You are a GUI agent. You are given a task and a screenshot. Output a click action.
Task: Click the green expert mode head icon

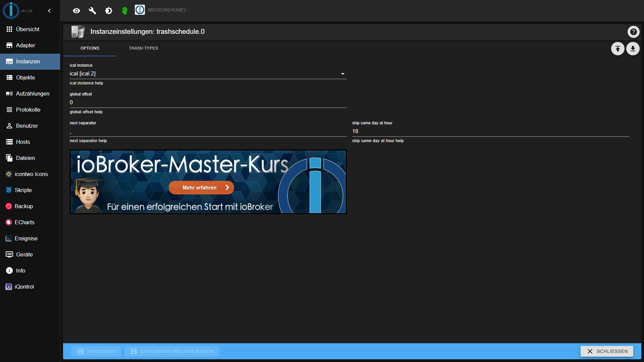pos(124,11)
